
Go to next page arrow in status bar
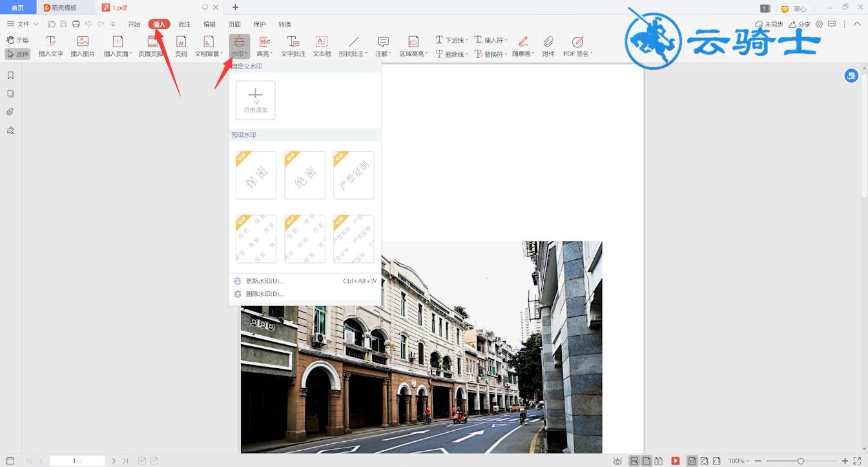pos(114,461)
